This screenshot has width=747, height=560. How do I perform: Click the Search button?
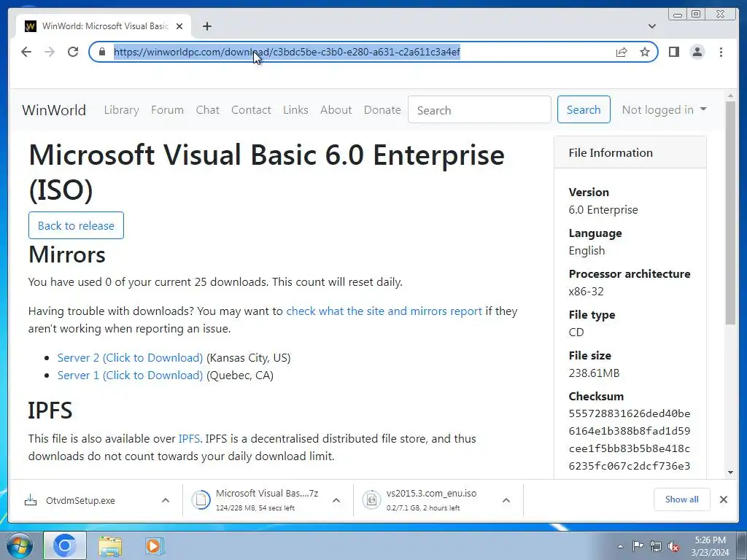584,109
